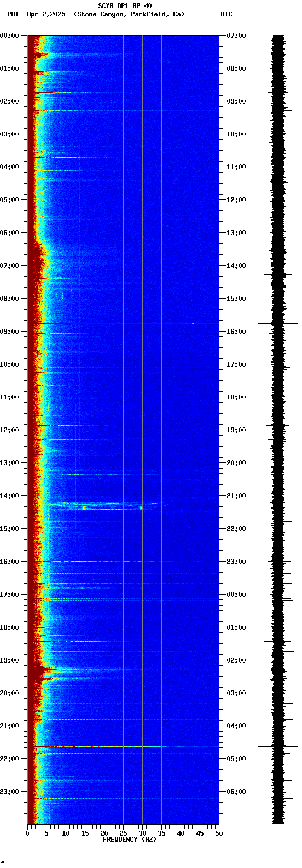Click frequency tick label '35'
Screen dimensions: 302x868
click(x=161, y=833)
